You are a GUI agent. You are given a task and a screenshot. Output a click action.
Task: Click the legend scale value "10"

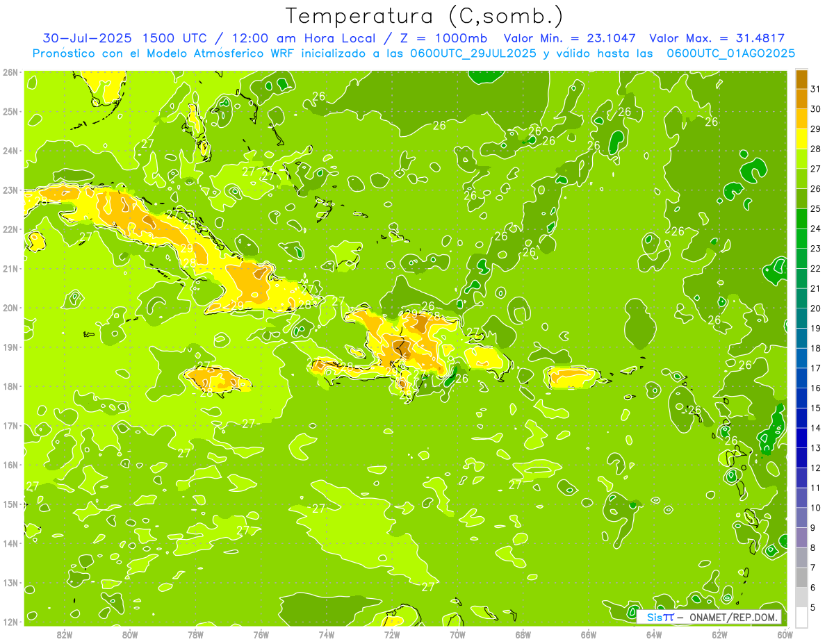816,508
